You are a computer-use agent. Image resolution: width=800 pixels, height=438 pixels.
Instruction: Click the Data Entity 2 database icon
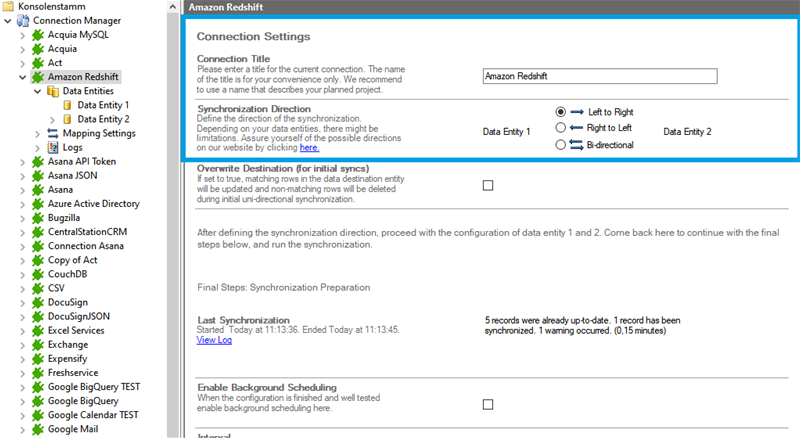coord(67,119)
